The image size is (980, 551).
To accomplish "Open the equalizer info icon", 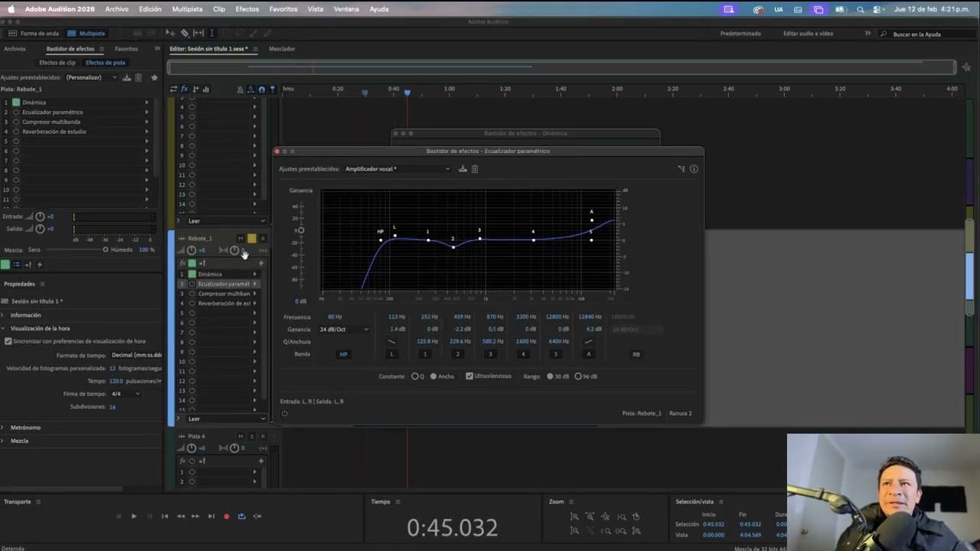I will [694, 169].
